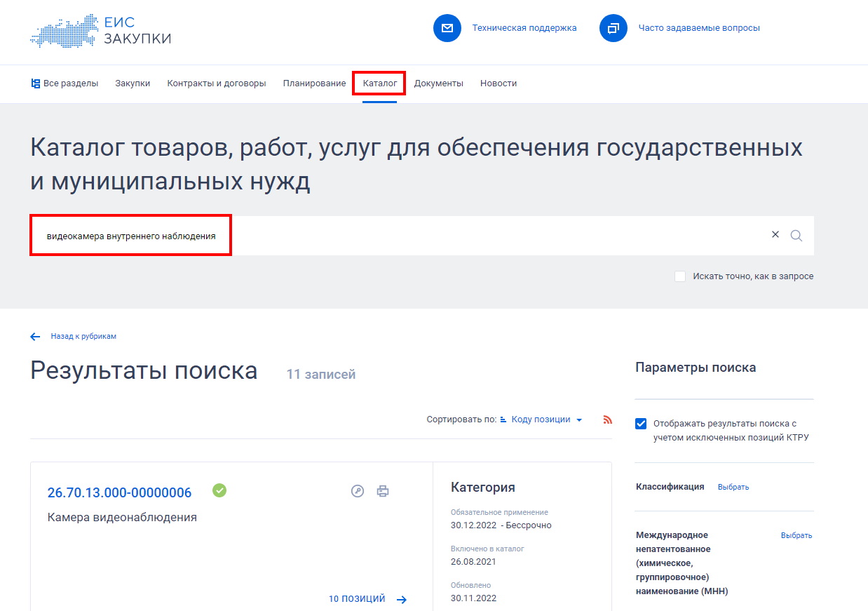Open the key icon on catalog item

(x=358, y=492)
